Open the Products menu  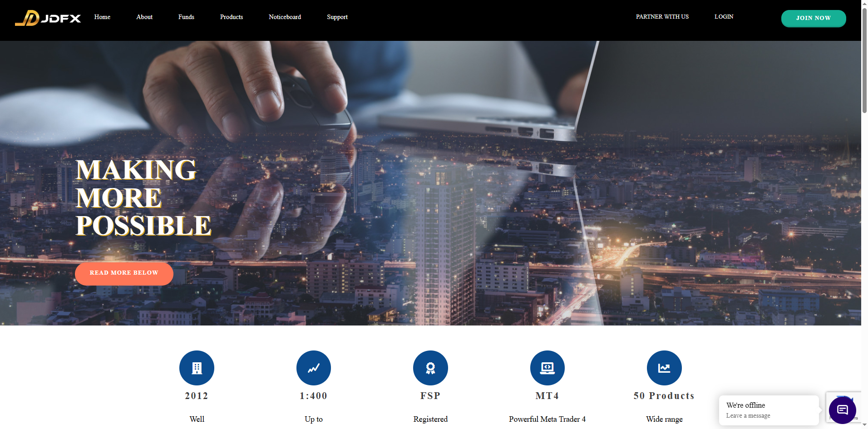click(x=232, y=17)
